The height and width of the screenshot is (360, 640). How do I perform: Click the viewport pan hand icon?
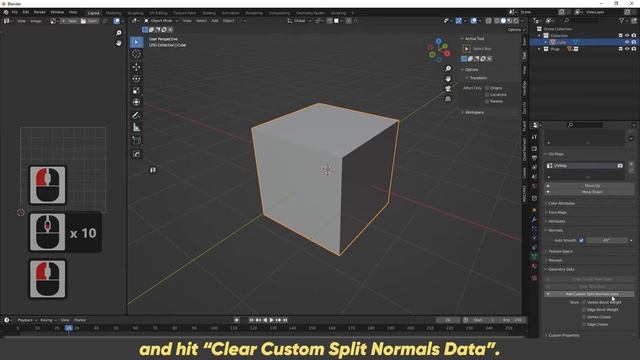448,79
